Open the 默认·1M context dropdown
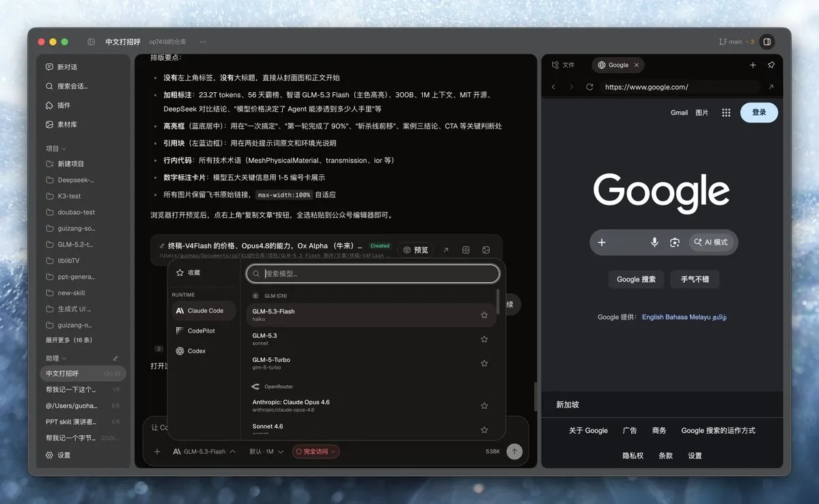Screen dimensions: 819x504 tap(266, 452)
